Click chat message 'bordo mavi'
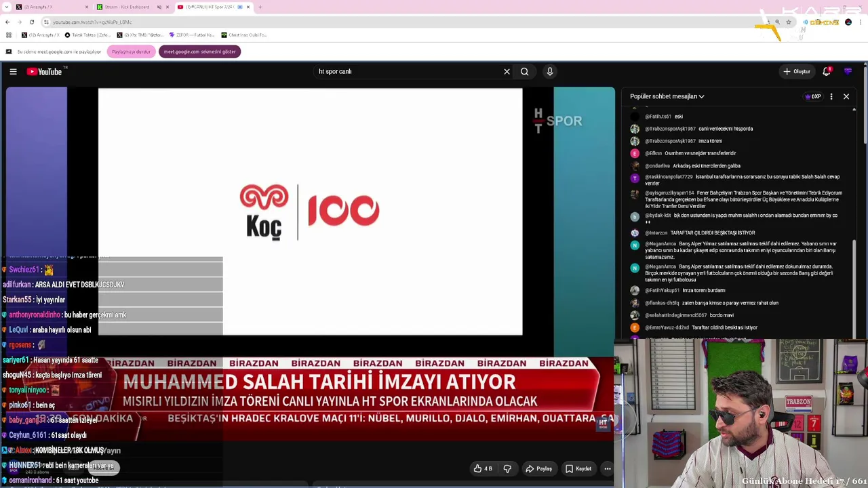Image resolution: width=868 pixels, height=488 pixels. pyautogui.click(x=722, y=315)
